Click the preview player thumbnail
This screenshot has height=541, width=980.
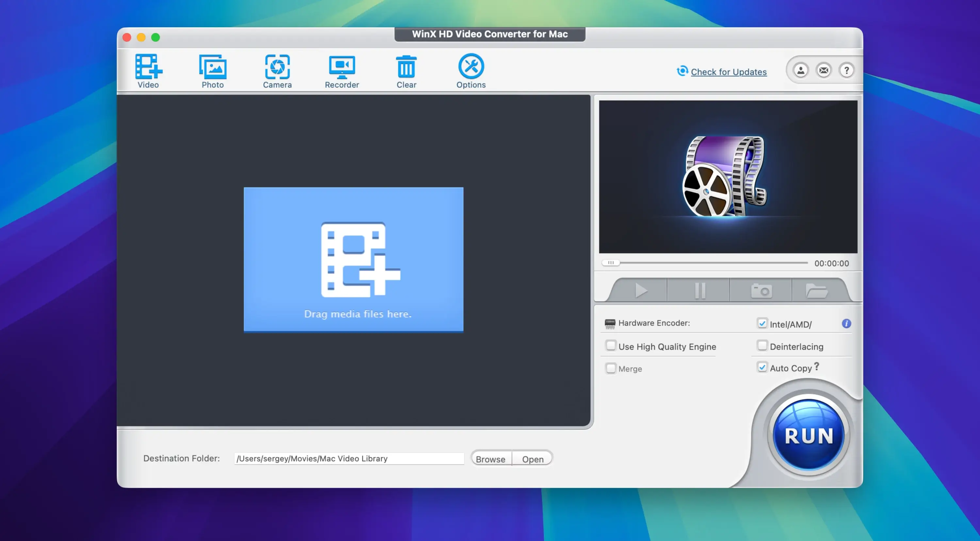(x=728, y=177)
